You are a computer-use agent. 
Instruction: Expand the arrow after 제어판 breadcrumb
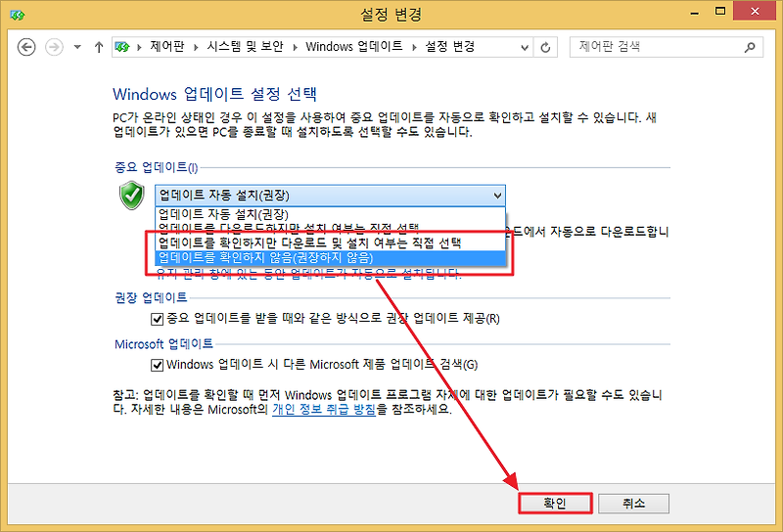pos(196,47)
